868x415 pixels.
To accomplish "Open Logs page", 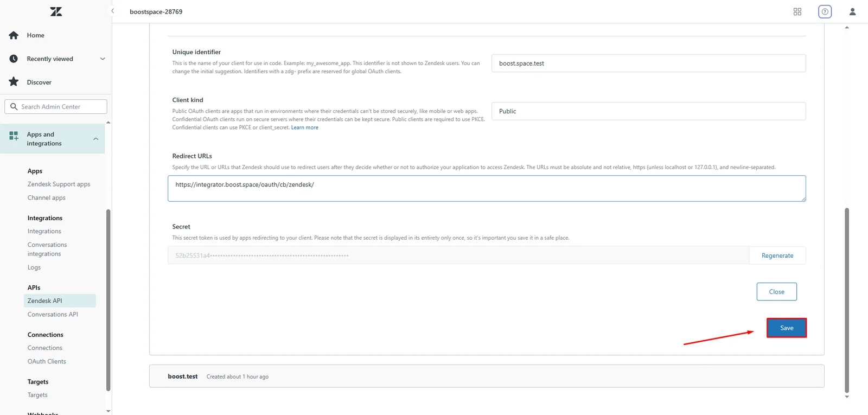I will point(34,267).
